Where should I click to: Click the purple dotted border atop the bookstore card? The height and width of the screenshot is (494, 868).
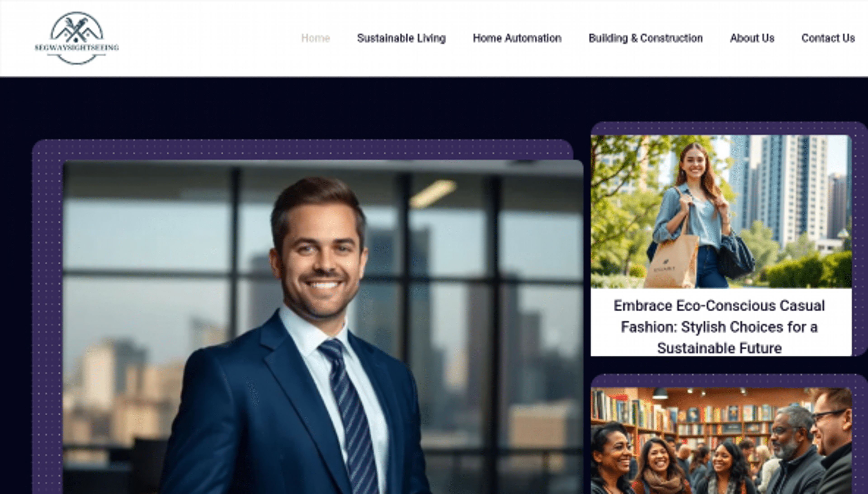coord(728,381)
